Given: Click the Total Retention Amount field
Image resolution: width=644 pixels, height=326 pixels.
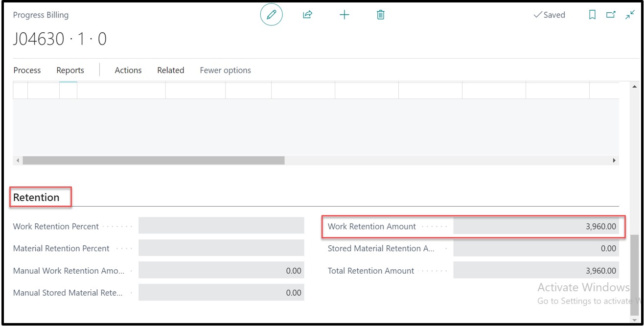Looking at the screenshot, I should 535,270.
